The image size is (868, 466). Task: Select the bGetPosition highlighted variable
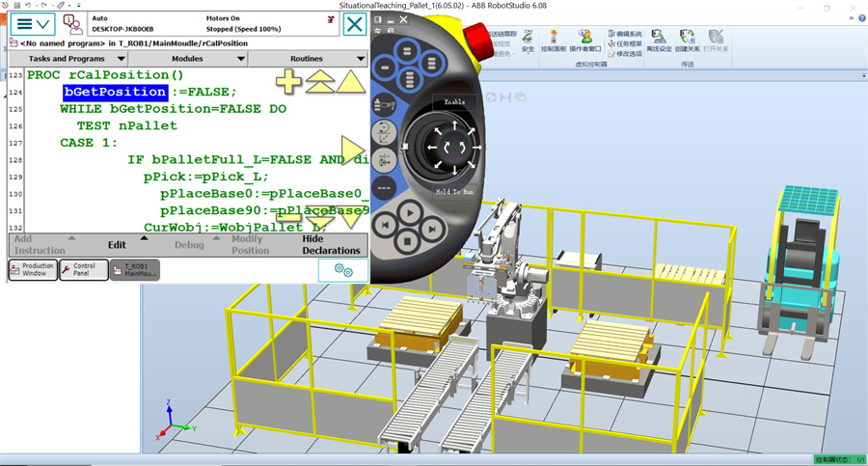click(115, 92)
